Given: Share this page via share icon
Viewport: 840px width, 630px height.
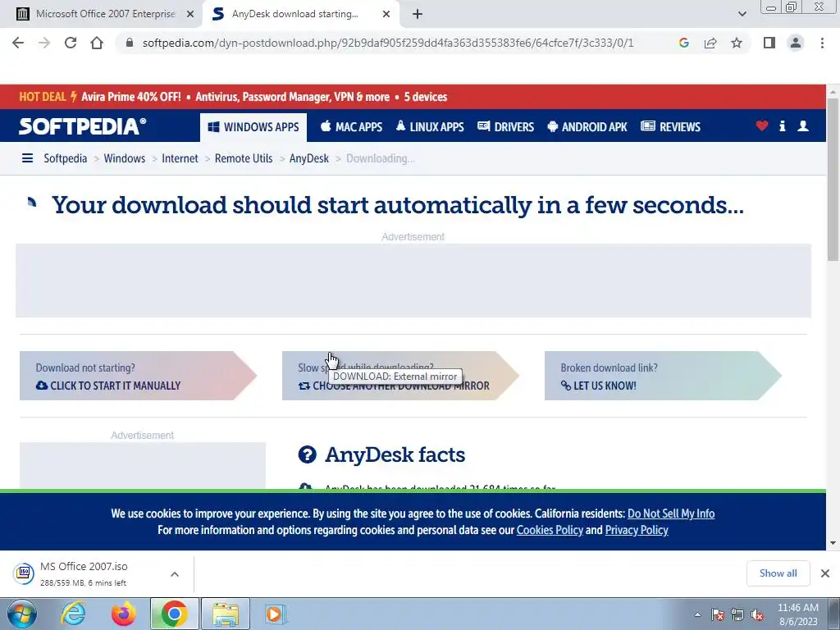Looking at the screenshot, I should point(710,43).
